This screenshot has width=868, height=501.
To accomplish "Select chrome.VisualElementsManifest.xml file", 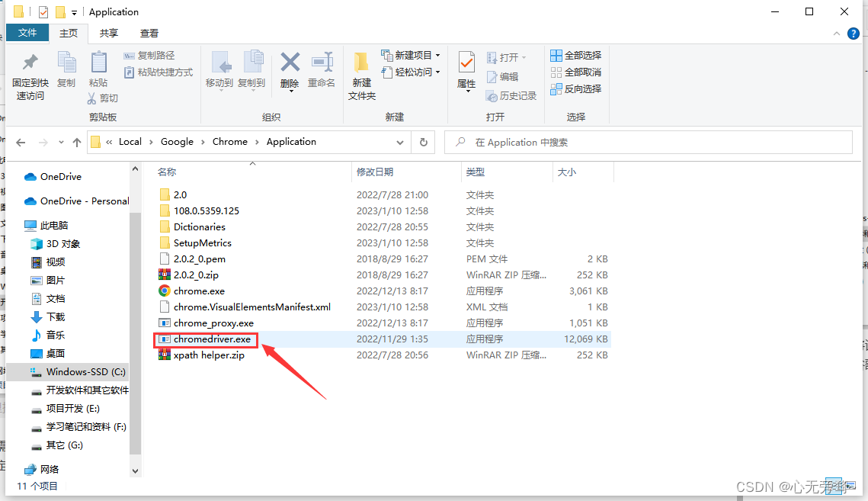I will coord(252,307).
